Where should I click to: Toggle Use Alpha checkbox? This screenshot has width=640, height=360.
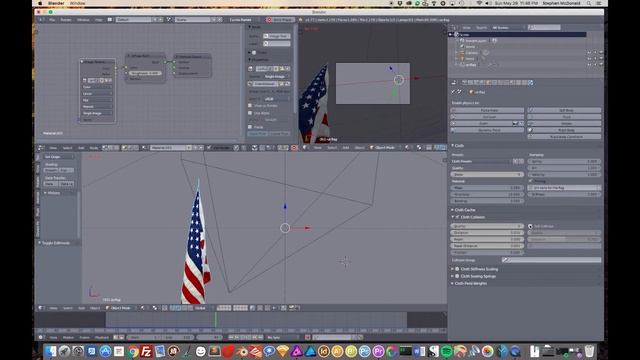click(x=250, y=113)
